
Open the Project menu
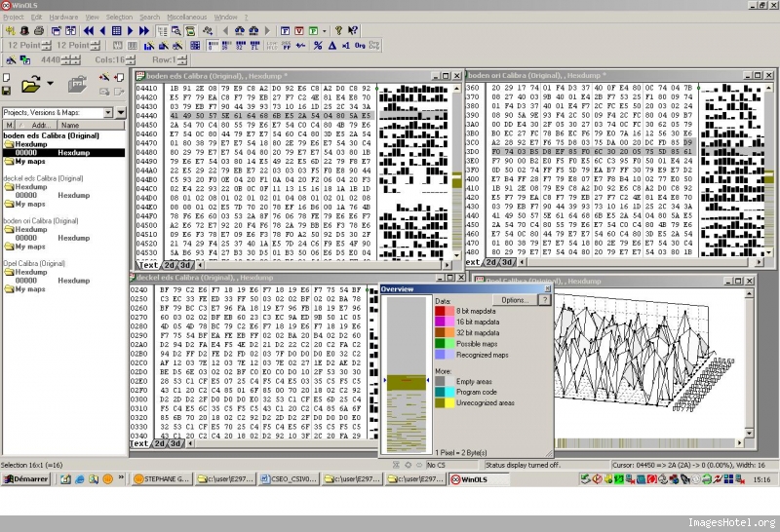[x=14, y=17]
